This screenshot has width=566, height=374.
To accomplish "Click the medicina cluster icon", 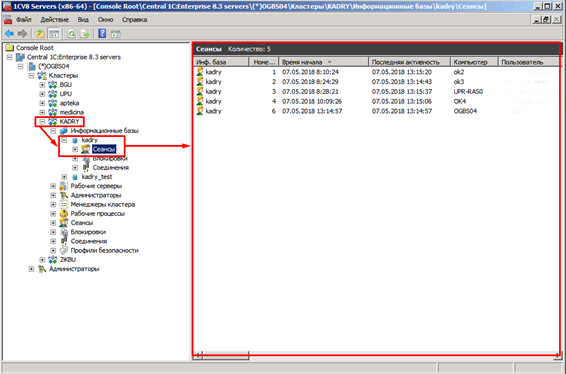I will [x=53, y=112].
